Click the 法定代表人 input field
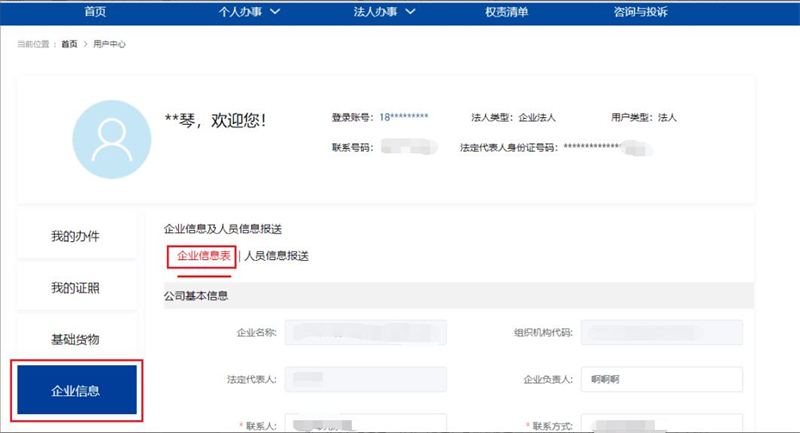The height and width of the screenshot is (433, 800). [x=365, y=379]
